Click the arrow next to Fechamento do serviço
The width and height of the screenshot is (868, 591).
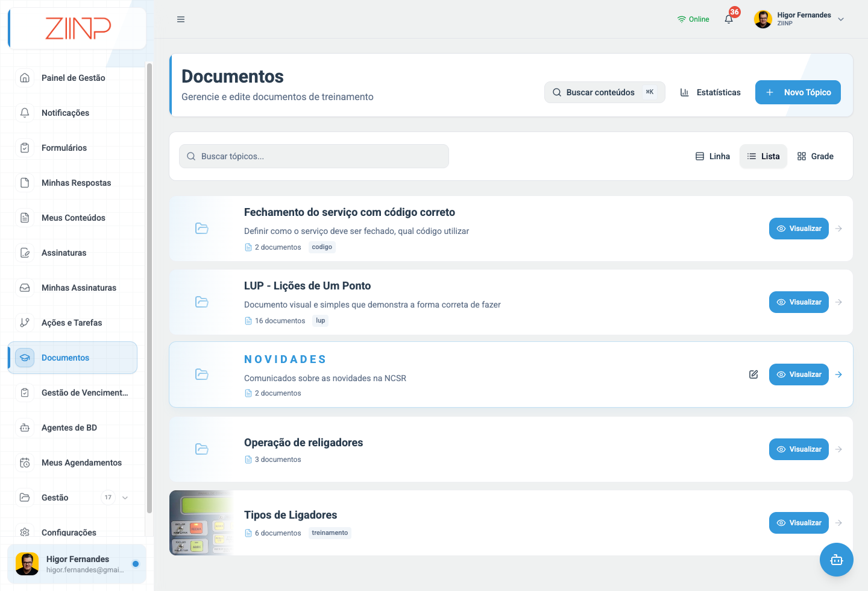(x=839, y=229)
